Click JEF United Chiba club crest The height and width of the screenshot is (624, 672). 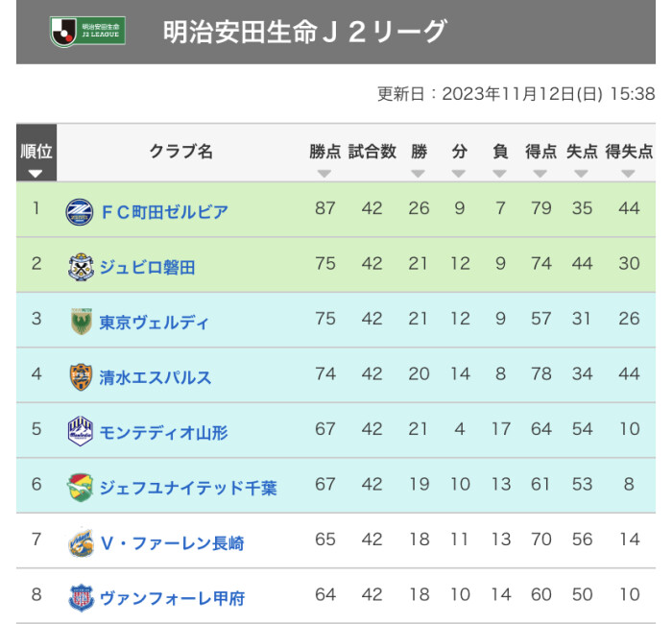click(80, 487)
